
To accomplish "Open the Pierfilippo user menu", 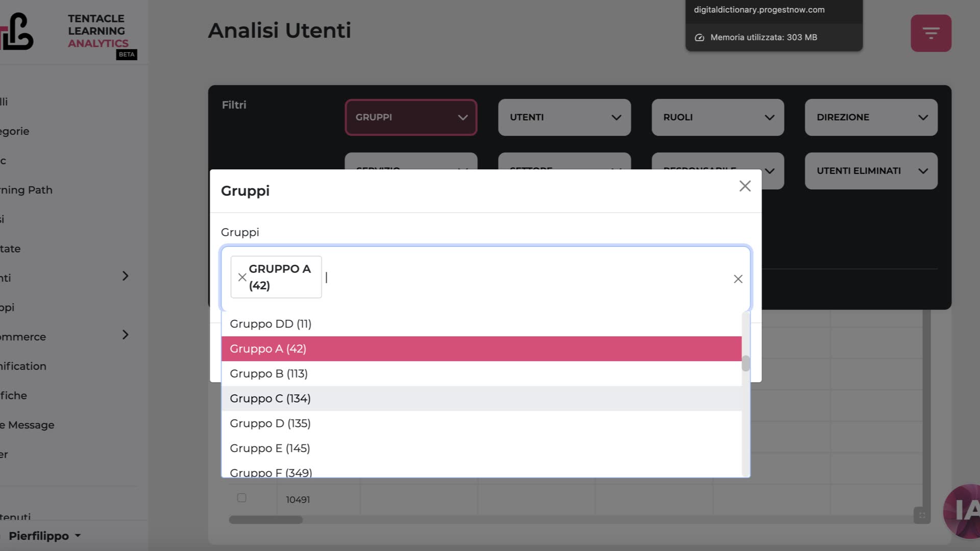I will click(x=44, y=536).
